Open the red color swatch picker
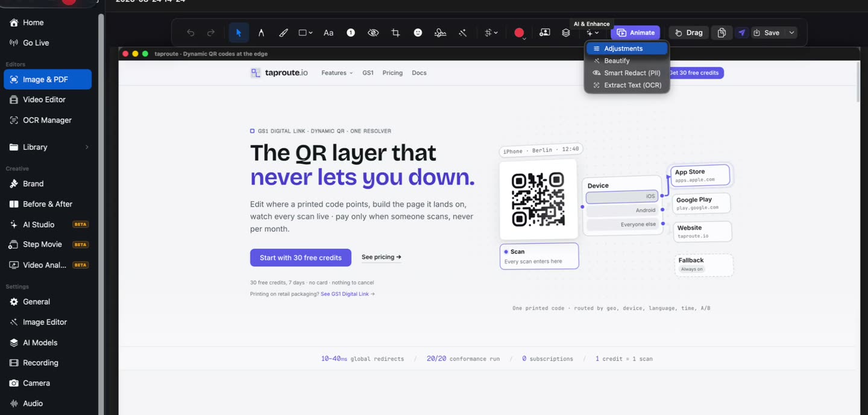The image size is (868, 415). [x=519, y=33]
